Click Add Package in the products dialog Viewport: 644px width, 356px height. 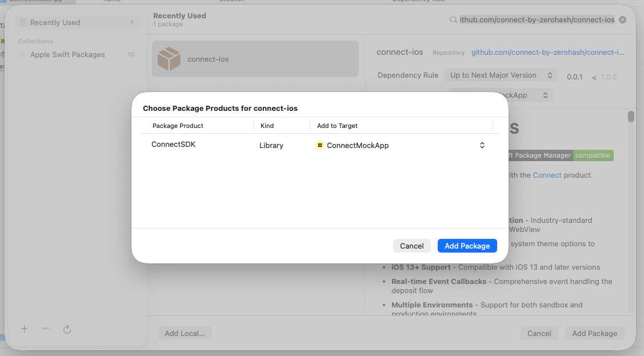(467, 246)
